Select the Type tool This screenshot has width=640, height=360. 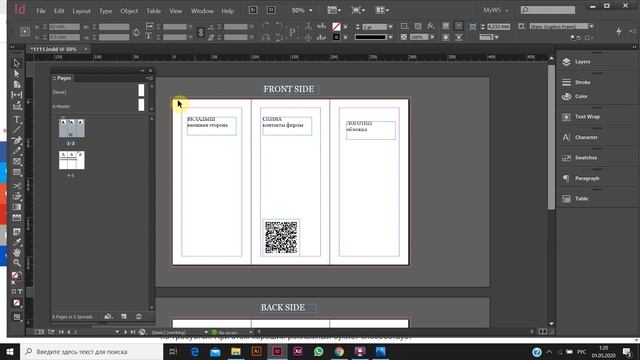(x=16, y=120)
